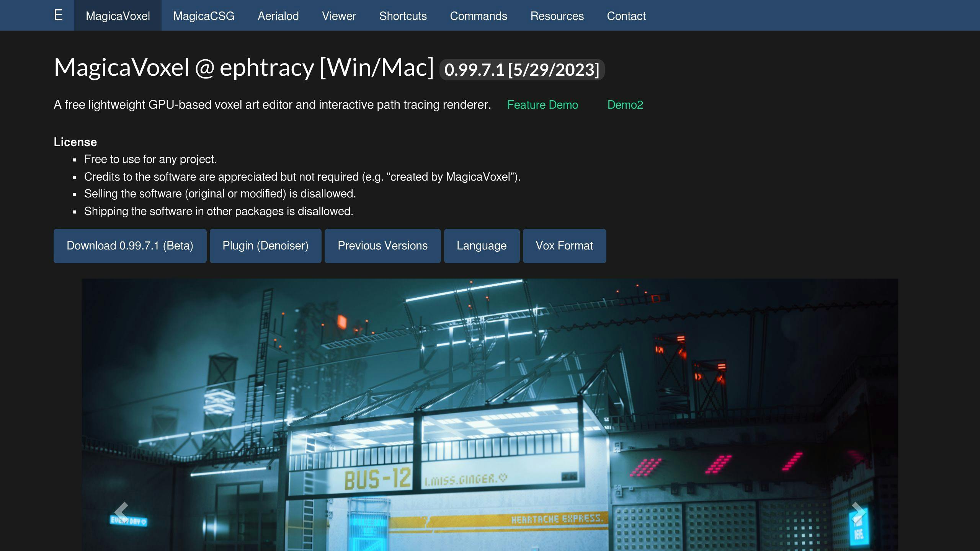View Previous Versions
980x551 pixels.
click(x=382, y=246)
